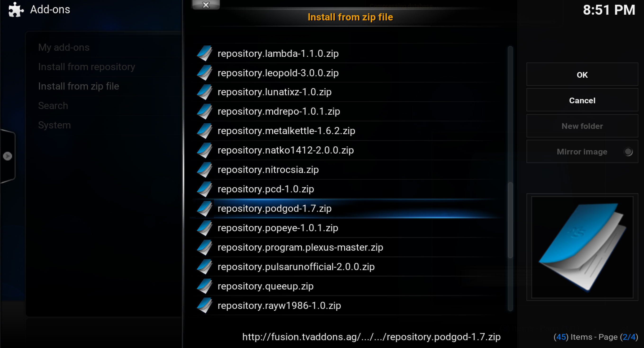Close the Install from zip file dialog
644x348 pixels.
(206, 5)
